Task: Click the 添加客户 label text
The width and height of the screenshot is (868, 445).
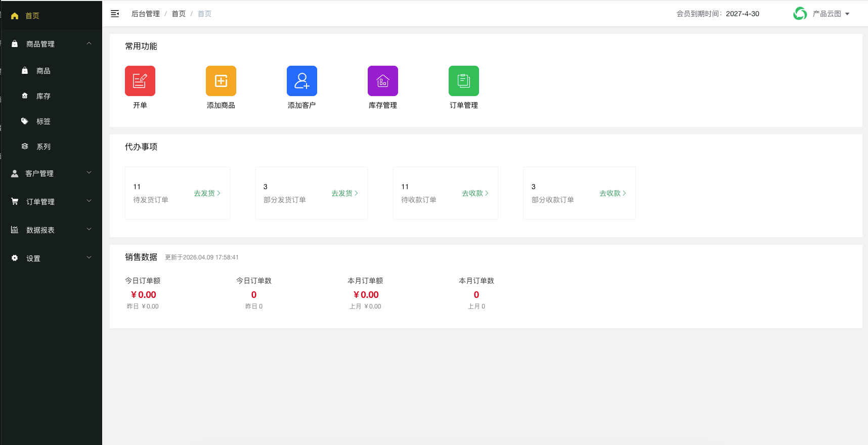Action: (302, 105)
